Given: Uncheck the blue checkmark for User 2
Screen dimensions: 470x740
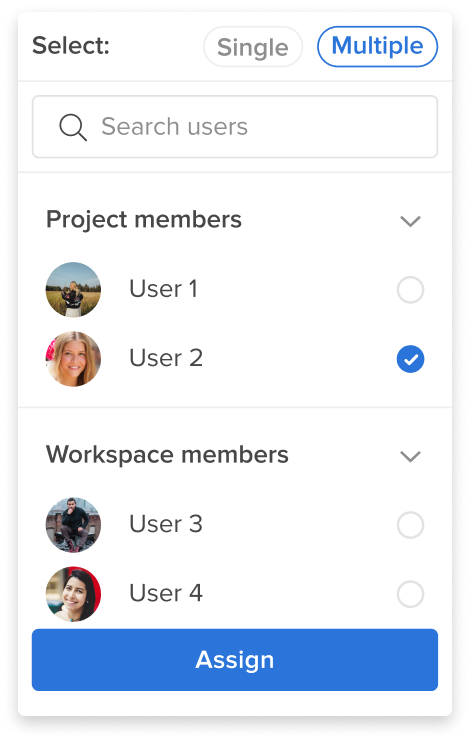Looking at the screenshot, I should [x=410, y=359].
